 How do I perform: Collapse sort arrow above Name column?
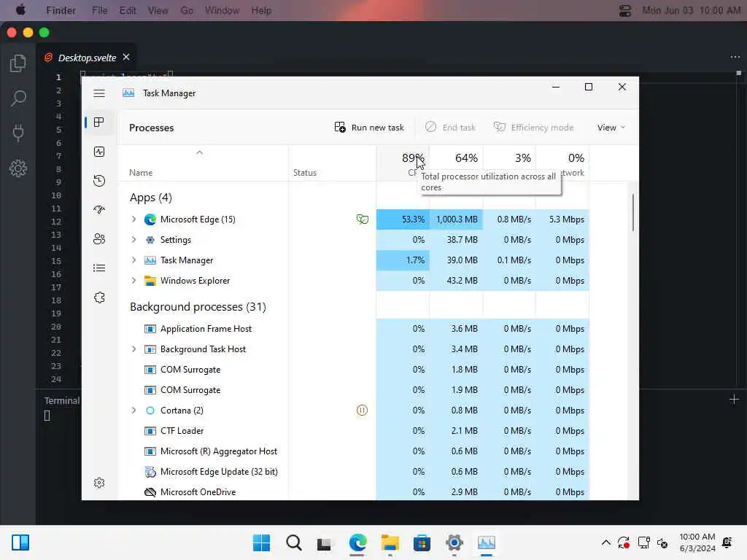tap(200, 152)
